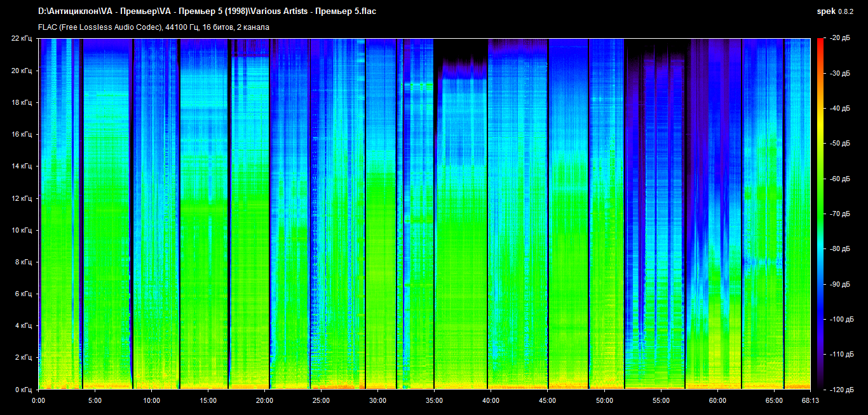This screenshot has height=415, width=868.
Task: Select the 15:00 time axis label
Action: [208, 401]
